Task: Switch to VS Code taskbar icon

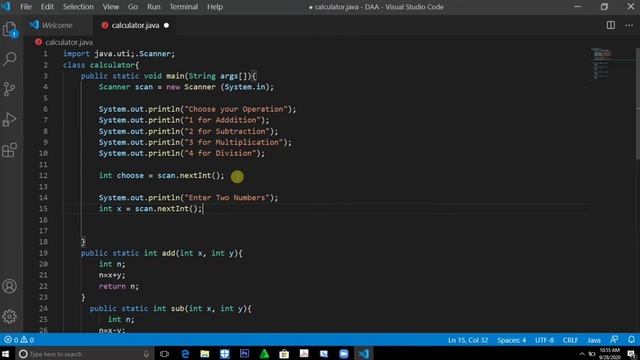Action: click(364, 353)
